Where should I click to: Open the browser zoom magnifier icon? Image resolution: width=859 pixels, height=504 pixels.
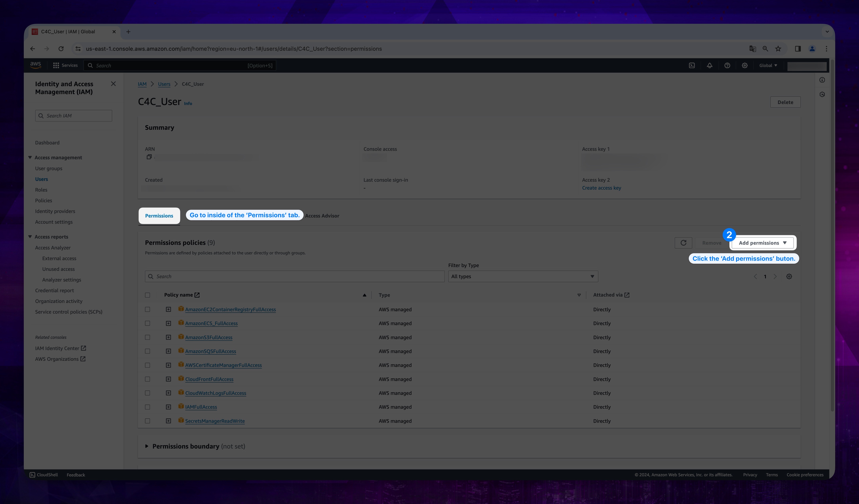(765, 49)
